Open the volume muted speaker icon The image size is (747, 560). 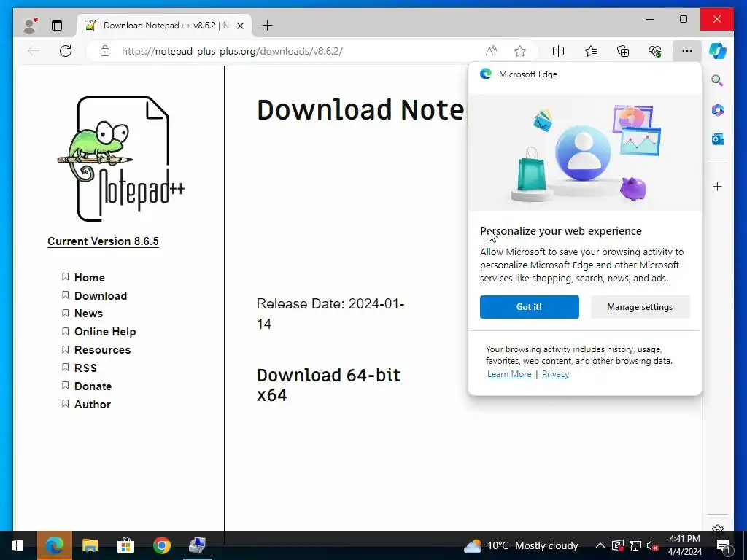pos(653,545)
